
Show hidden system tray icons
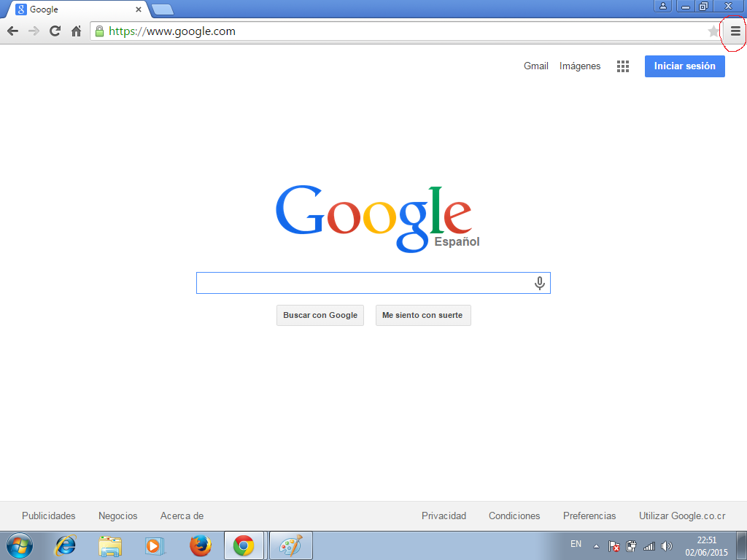(x=596, y=544)
